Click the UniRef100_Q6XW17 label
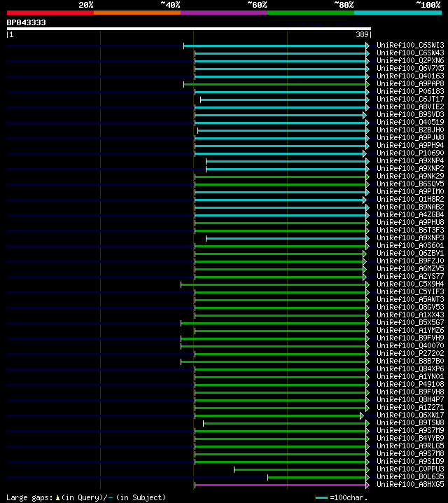The image size is (448, 503). point(410,415)
